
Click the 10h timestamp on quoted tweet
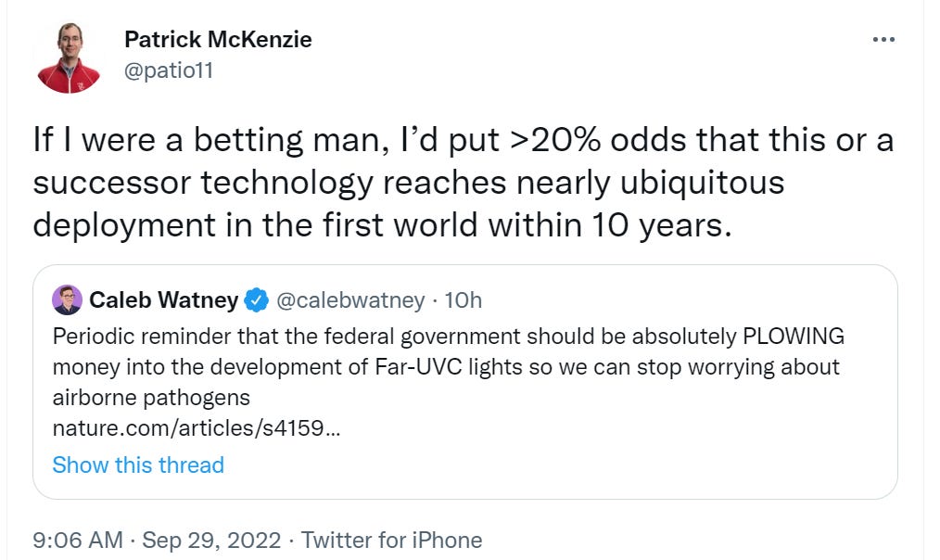click(464, 300)
